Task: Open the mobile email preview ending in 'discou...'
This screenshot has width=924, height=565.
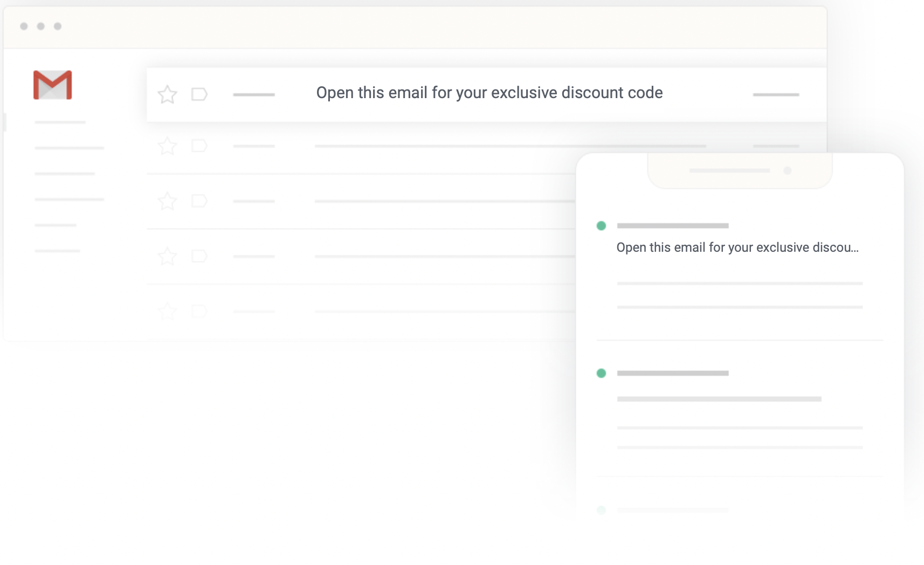Action: click(x=737, y=247)
